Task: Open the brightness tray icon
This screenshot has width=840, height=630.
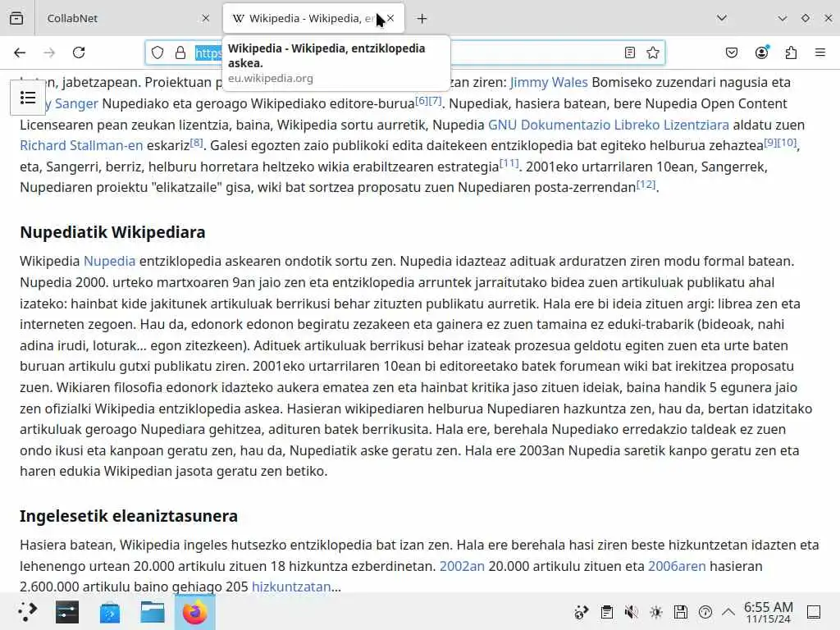Action: point(655,612)
